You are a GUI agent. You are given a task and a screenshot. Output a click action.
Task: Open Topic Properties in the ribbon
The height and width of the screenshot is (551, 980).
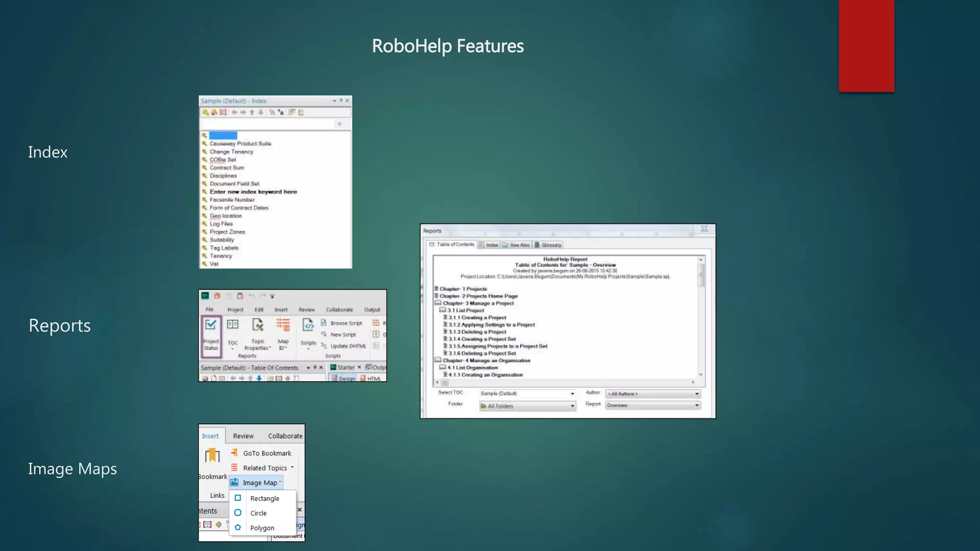[x=258, y=334]
